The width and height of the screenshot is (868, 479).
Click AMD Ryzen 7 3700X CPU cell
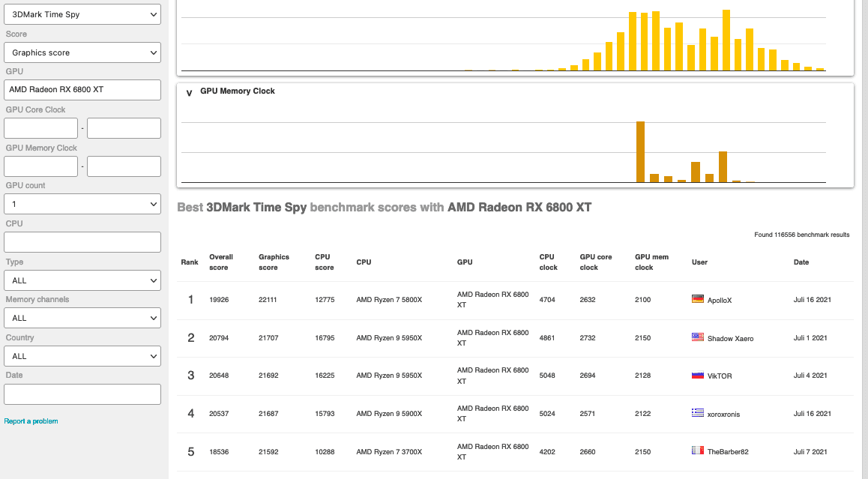pos(389,452)
